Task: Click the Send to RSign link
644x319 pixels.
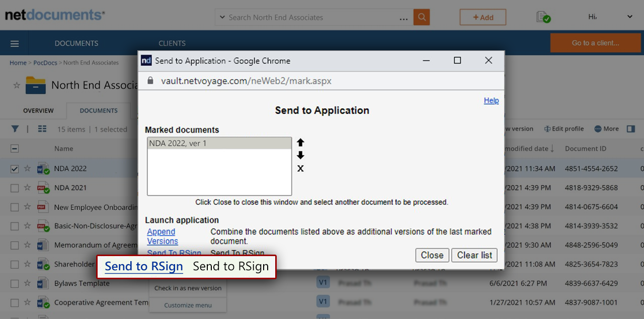Action: tap(144, 266)
